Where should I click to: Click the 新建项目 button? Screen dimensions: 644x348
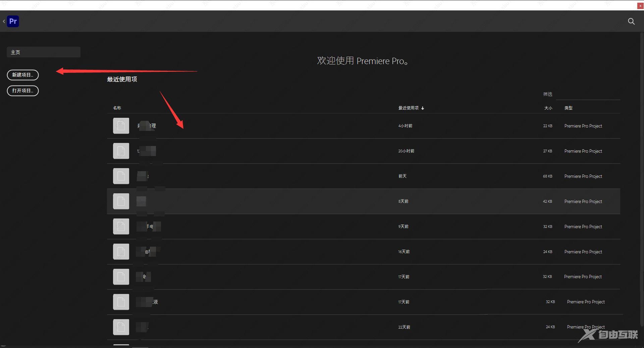(23, 75)
